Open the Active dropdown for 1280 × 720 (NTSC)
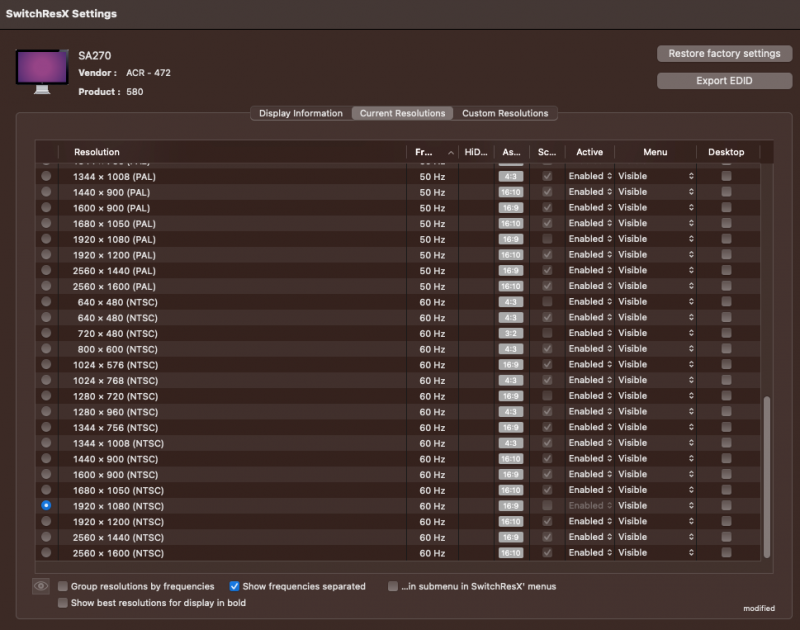The width and height of the screenshot is (800, 630). click(x=590, y=396)
